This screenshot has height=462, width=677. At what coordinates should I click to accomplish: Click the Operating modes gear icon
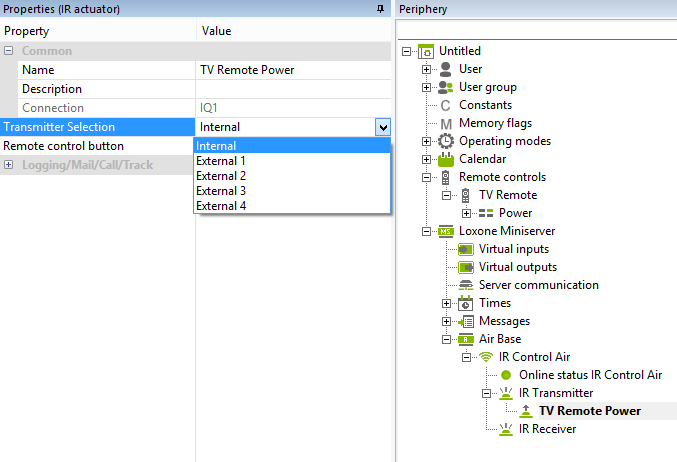tap(446, 141)
